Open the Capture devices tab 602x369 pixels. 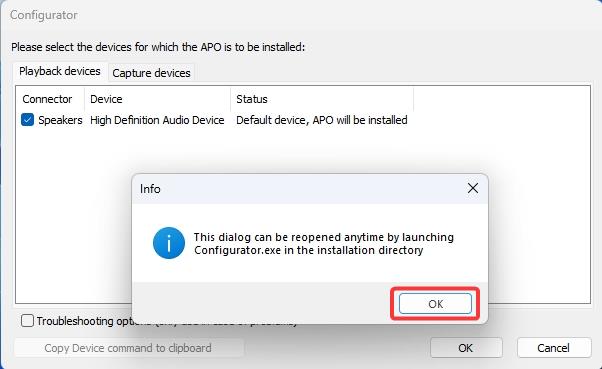tap(151, 73)
